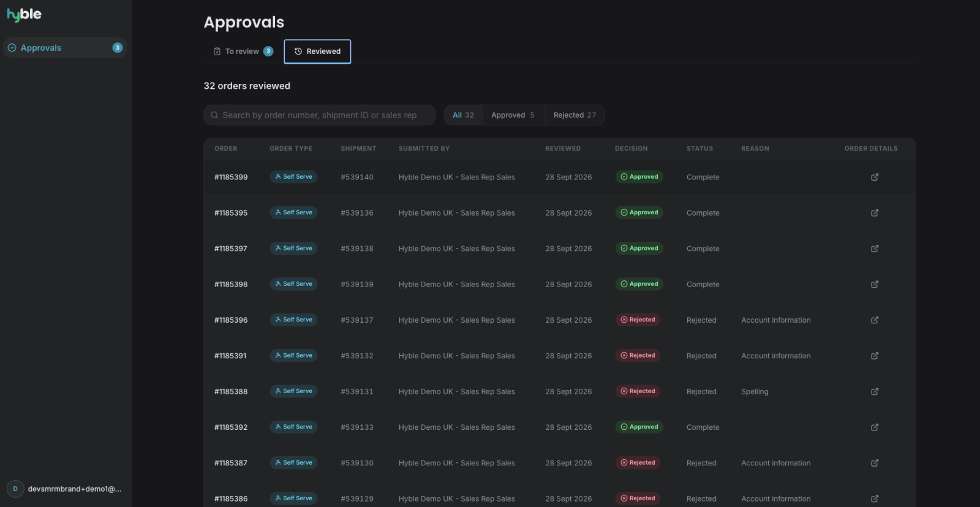The image size is (980, 507).
Task: Click order number #1185399
Action: click(x=231, y=177)
